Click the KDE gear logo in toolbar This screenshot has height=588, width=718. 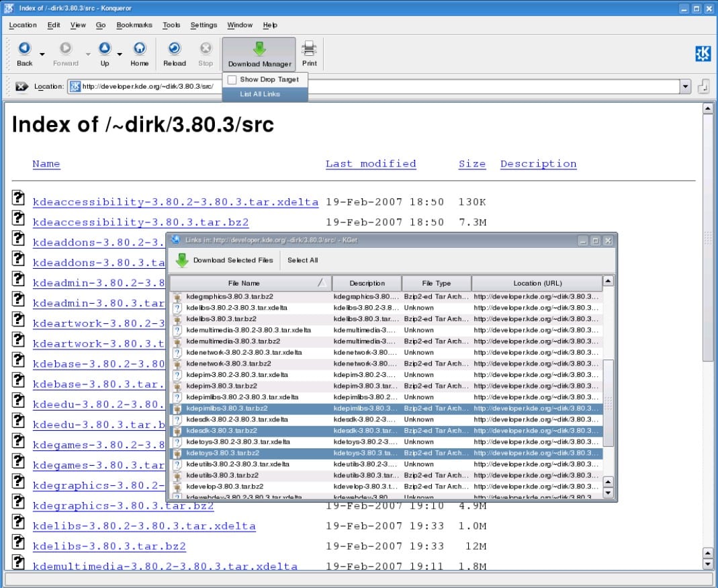tap(703, 54)
